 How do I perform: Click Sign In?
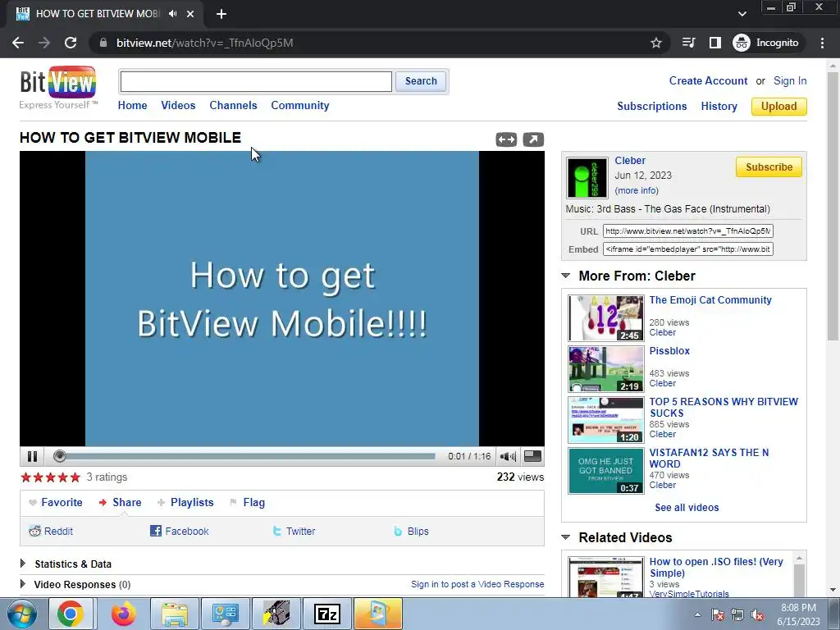pyautogui.click(x=790, y=81)
